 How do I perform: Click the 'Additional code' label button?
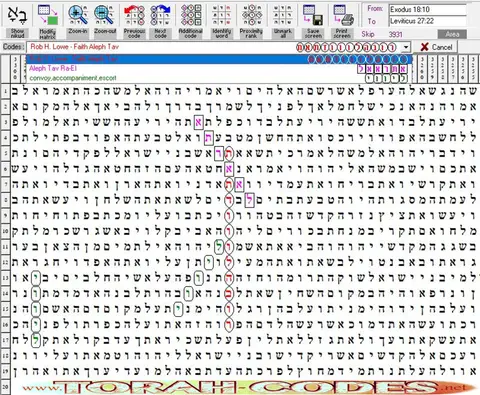coord(191,33)
